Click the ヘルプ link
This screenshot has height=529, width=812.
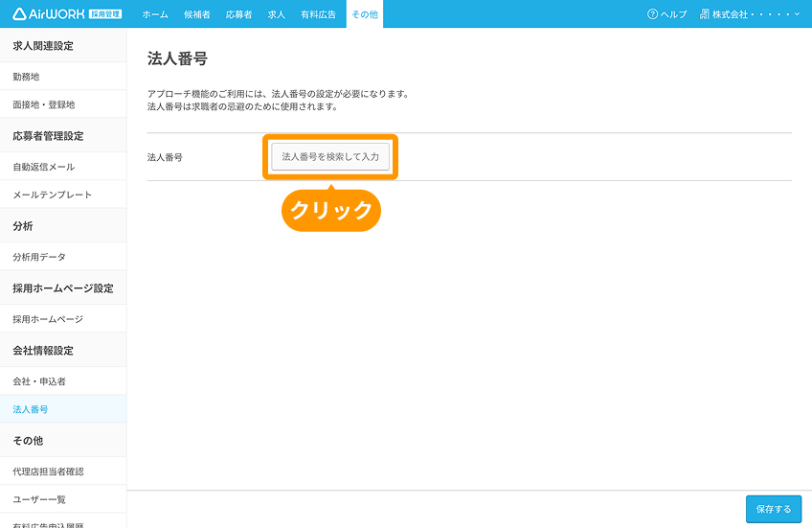point(674,14)
